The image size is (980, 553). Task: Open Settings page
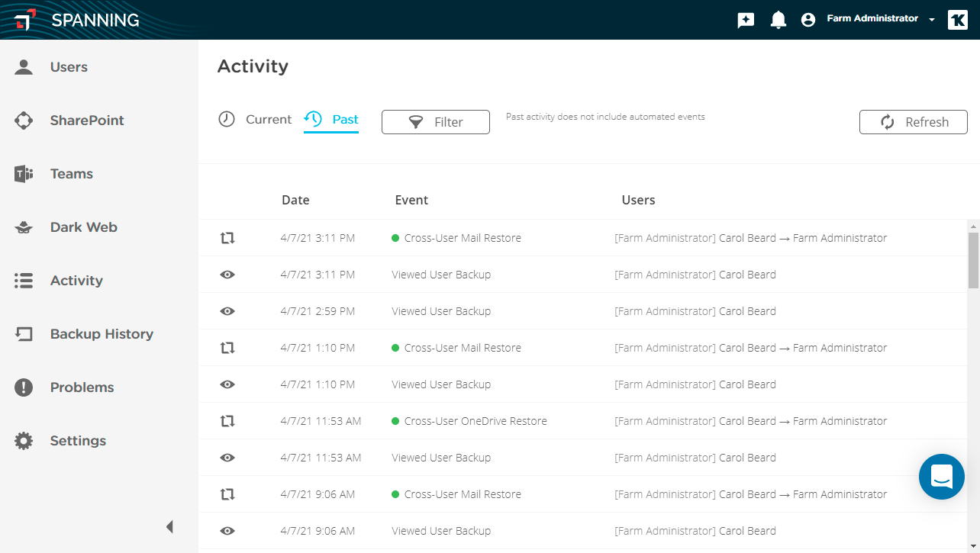point(78,441)
